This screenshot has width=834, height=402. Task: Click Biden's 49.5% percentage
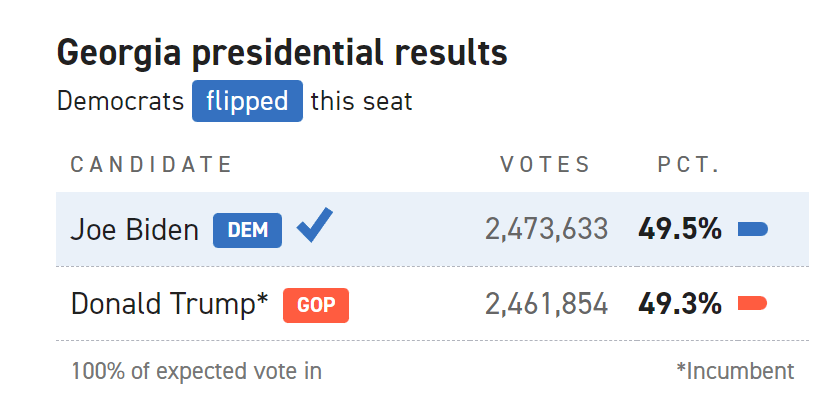tap(680, 230)
